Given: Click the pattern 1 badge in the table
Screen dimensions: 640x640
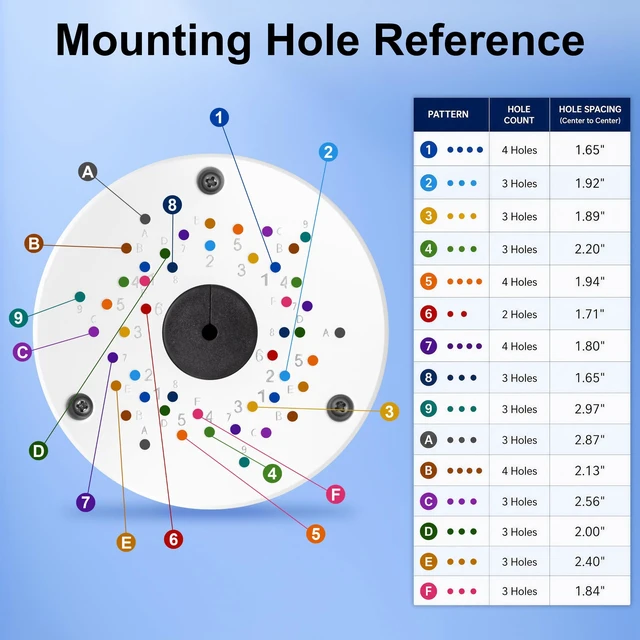Looking at the screenshot, I should click(x=429, y=150).
